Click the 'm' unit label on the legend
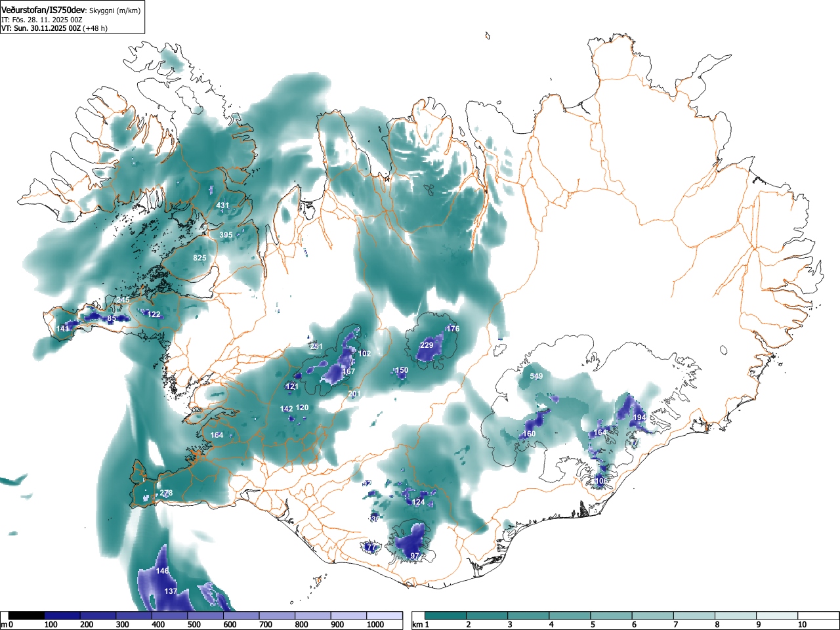This screenshot has width=840, height=630. click(5, 625)
